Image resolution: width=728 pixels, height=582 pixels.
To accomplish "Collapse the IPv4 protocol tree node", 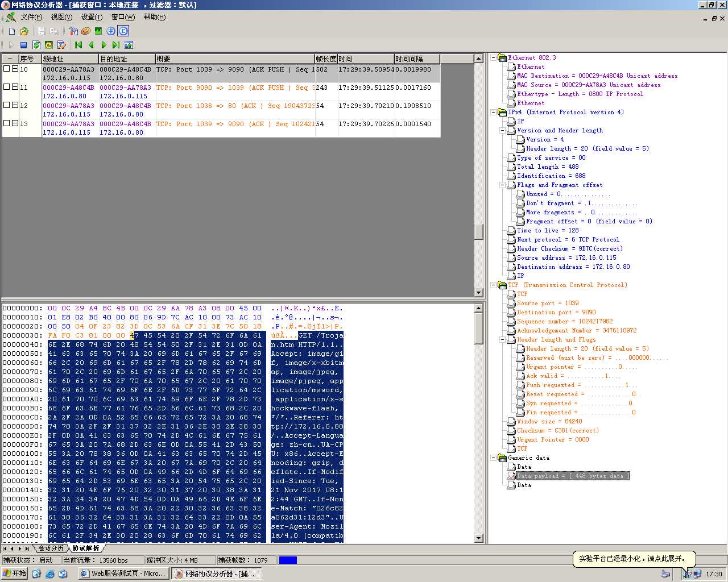I will coord(493,112).
